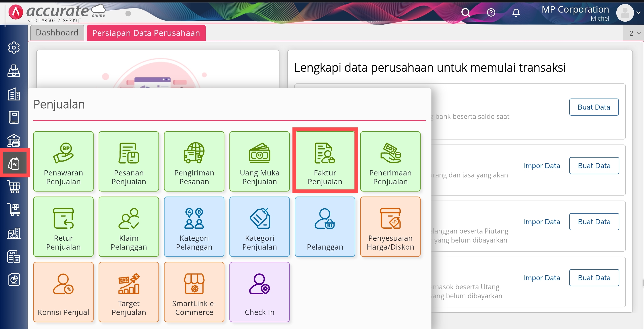This screenshot has width=644, height=329.
Task: Click the Check In tile
Action: (259, 292)
